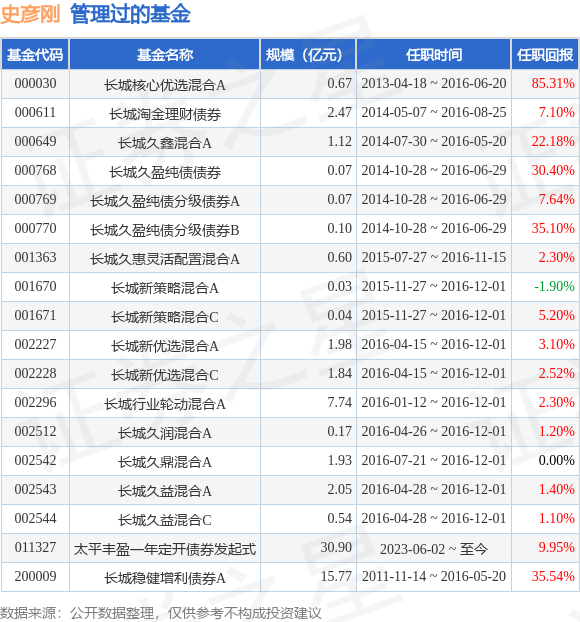
Task: Open fund code 200009
Action: [35, 576]
